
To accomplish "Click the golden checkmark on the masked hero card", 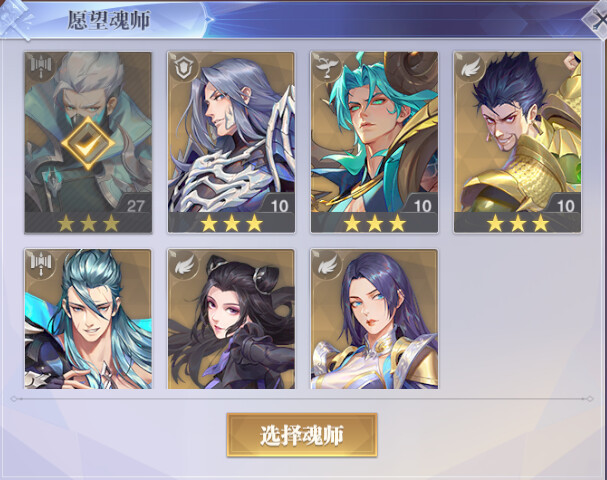I will (88, 144).
